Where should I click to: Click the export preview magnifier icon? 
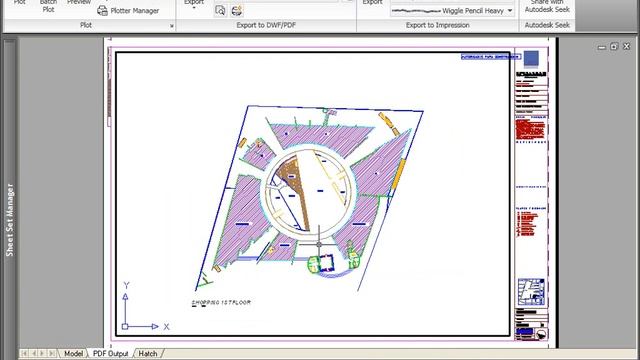click(x=220, y=11)
